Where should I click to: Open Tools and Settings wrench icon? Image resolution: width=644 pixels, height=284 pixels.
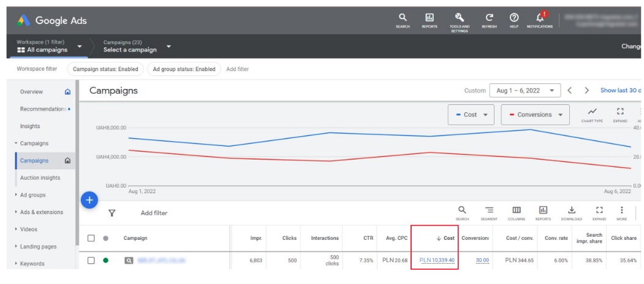459,20
